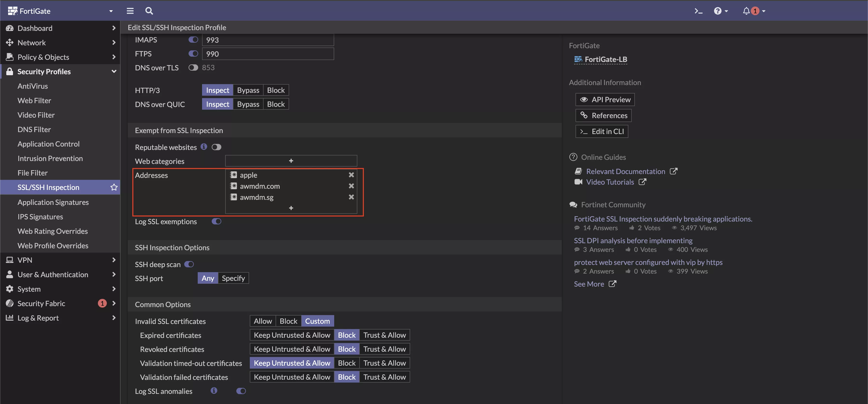The image size is (868, 404).
Task: Set HTTP/3 to Bypass
Action: tap(248, 90)
